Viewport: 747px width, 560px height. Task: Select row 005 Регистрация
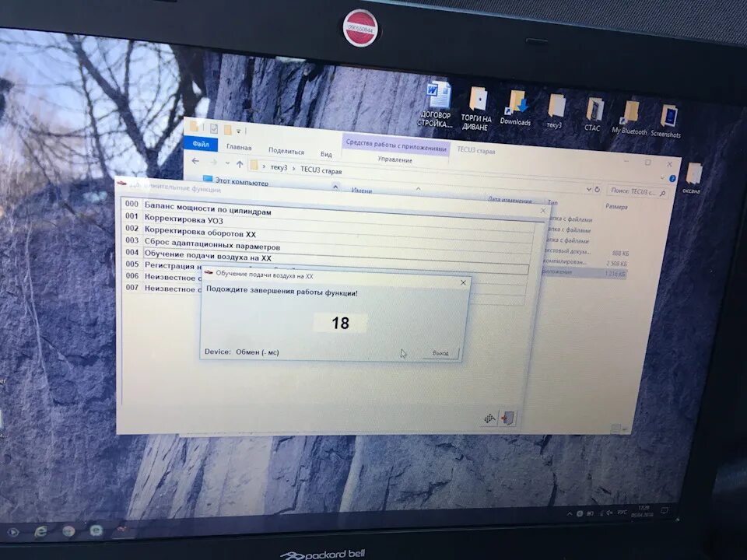coord(162,264)
